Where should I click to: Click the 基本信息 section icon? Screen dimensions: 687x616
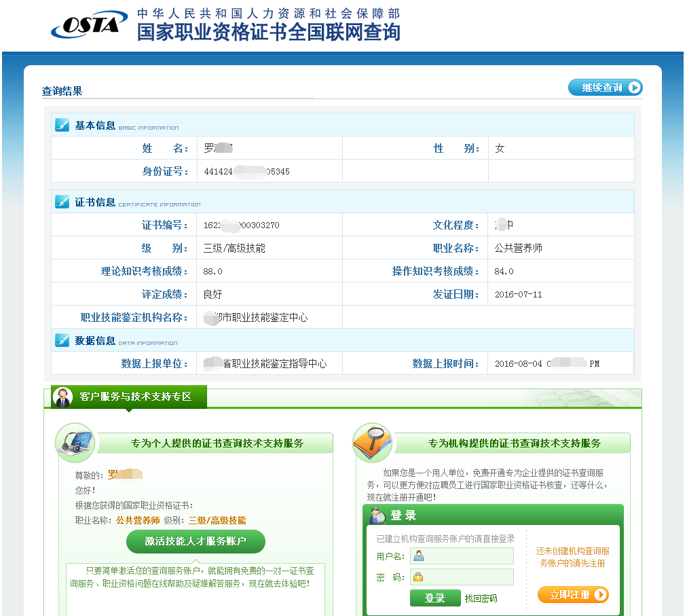62,125
